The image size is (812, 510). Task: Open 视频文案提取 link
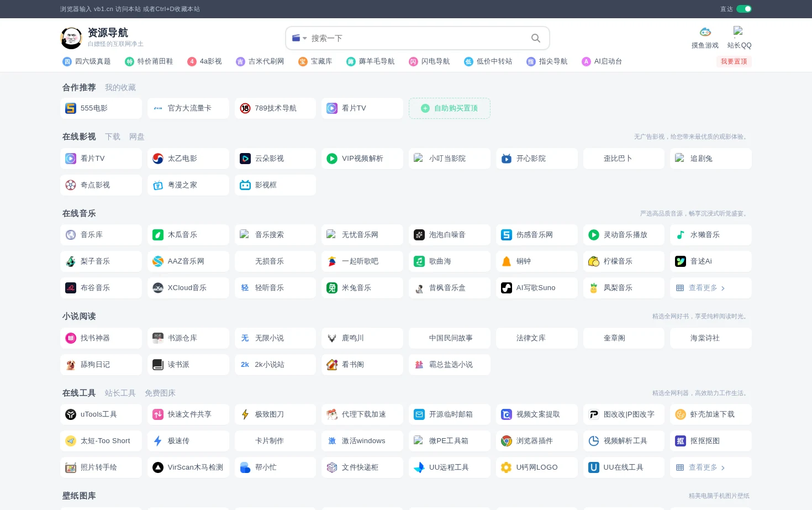tap(537, 414)
